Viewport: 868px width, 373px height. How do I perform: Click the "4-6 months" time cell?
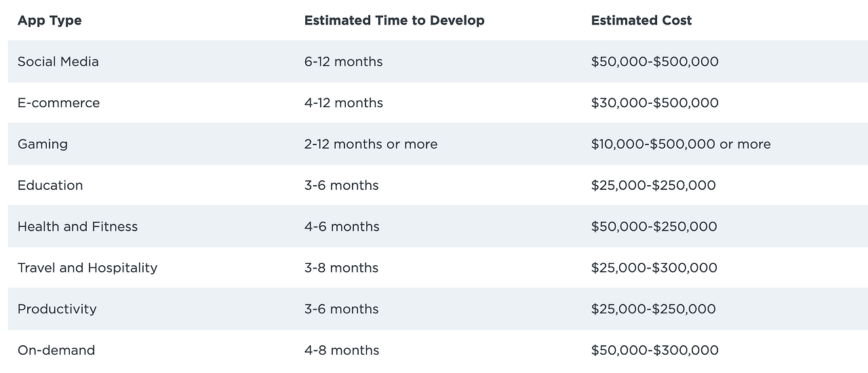coord(342,227)
